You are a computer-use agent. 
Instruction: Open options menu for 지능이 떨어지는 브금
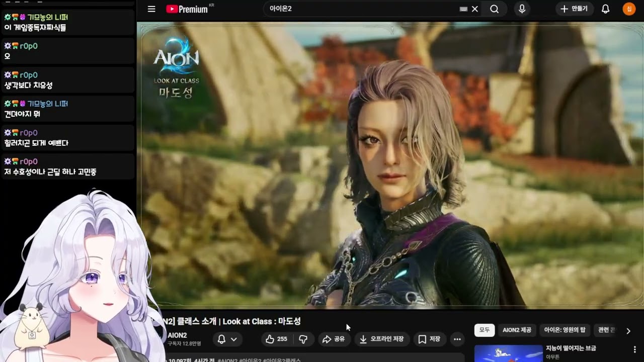(634, 349)
